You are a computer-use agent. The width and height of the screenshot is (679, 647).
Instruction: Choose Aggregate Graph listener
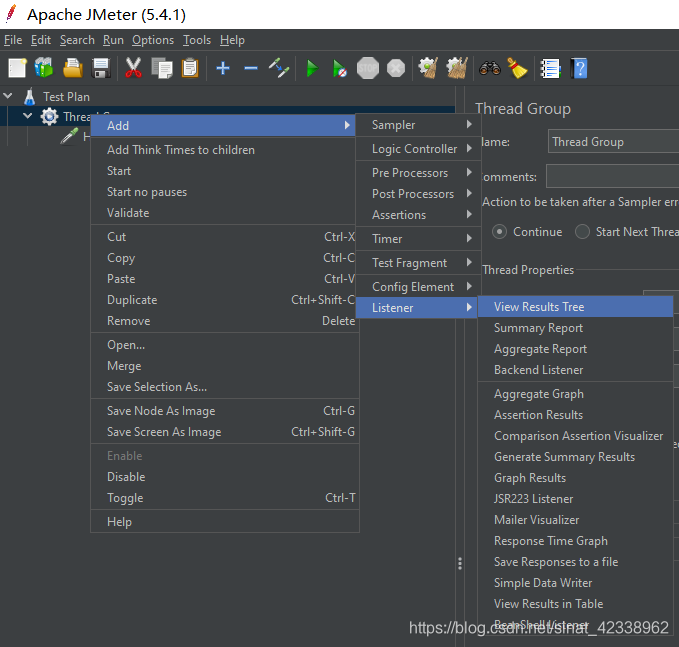575,394
